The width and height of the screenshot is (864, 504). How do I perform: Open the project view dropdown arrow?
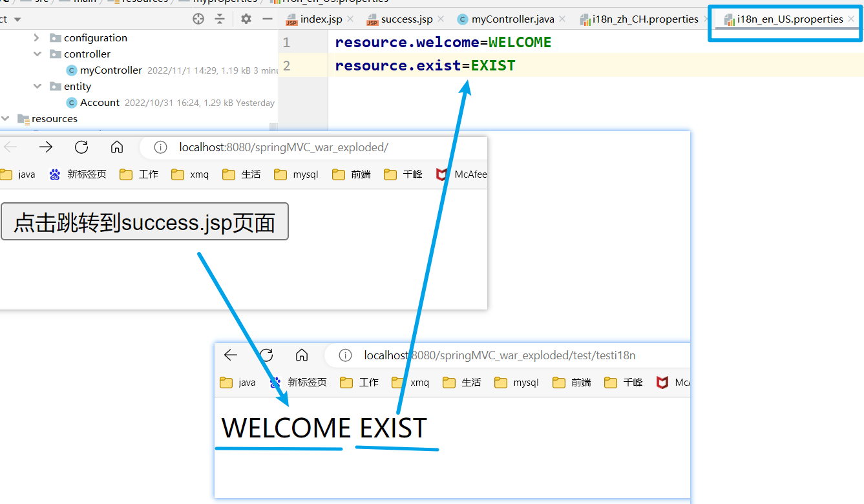[x=17, y=19]
